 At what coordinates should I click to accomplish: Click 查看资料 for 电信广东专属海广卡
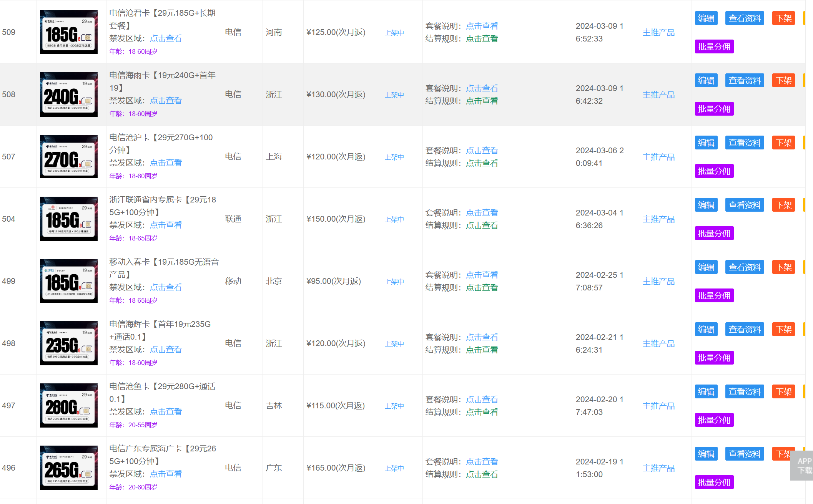(x=744, y=454)
